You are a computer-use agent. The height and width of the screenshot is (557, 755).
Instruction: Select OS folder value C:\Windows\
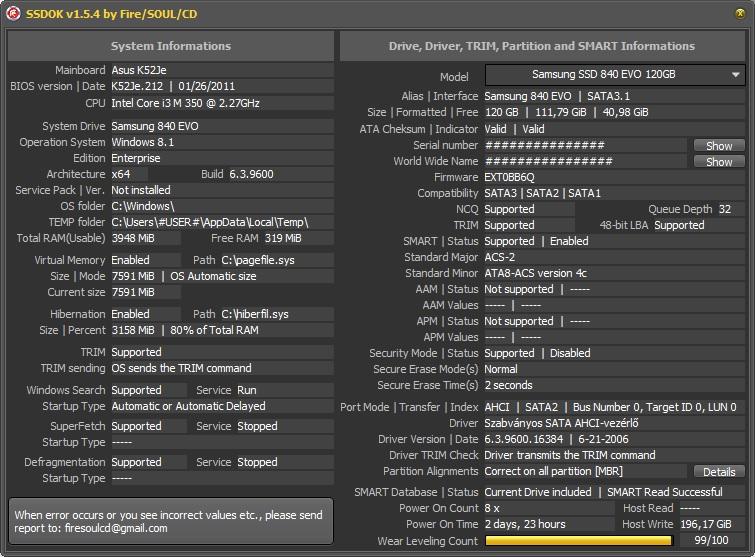coord(143,206)
